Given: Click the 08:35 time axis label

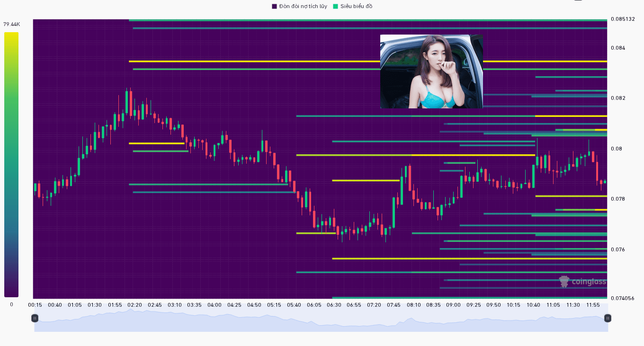Looking at the screenshot, I should (434, 305).
